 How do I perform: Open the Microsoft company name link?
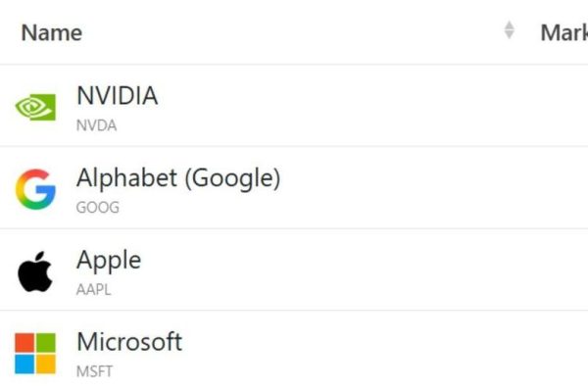(129, 342)
